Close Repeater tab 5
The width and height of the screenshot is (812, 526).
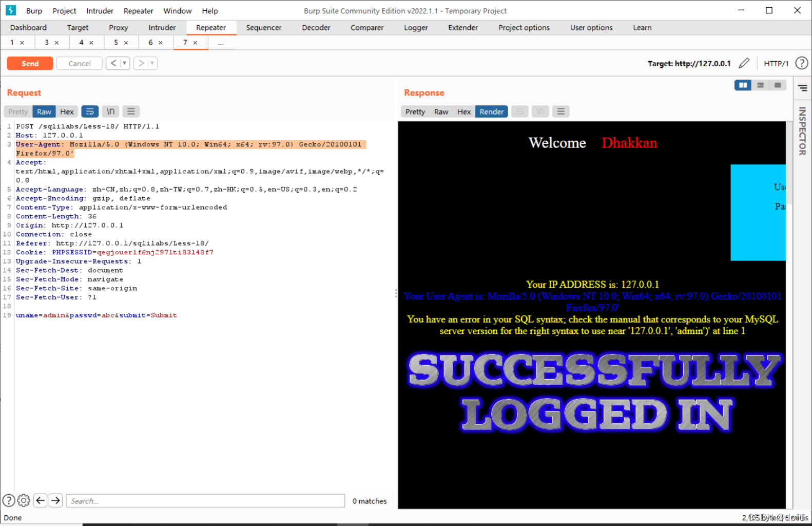pyautogui.click(x=126, y=43)
